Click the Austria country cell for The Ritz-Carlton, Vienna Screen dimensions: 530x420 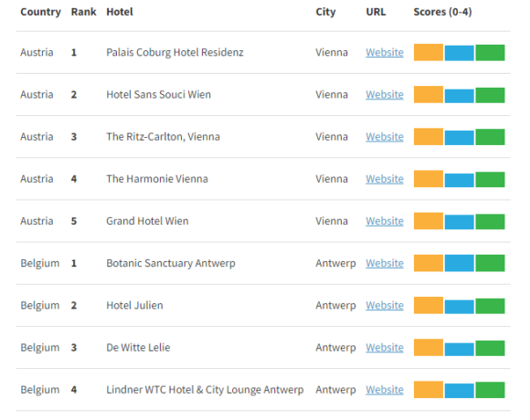pos(37,137)
